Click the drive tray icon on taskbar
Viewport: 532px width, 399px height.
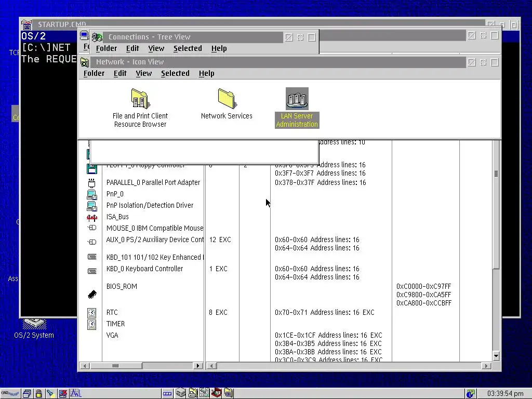(180, 393)
